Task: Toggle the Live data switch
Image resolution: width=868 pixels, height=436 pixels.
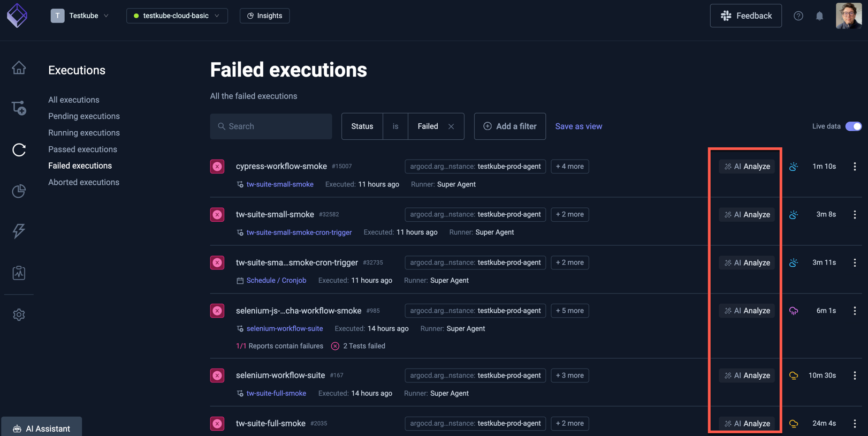Action: pos(853,126)
